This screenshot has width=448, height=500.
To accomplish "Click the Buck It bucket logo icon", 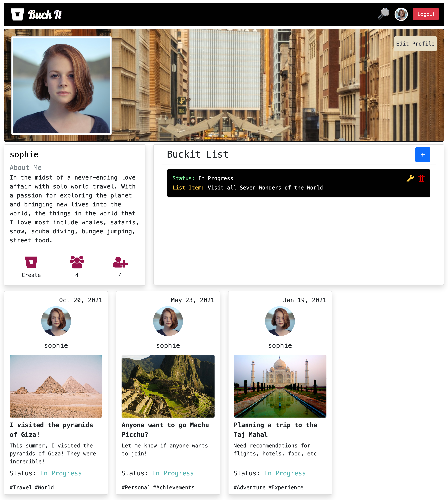I will pos(17,14).
